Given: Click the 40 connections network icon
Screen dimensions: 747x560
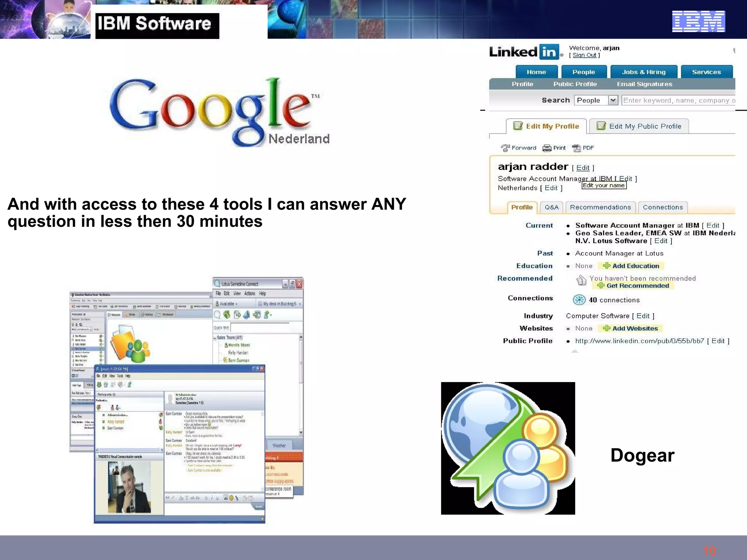Looking at the screenshot, I should (579, 300).
